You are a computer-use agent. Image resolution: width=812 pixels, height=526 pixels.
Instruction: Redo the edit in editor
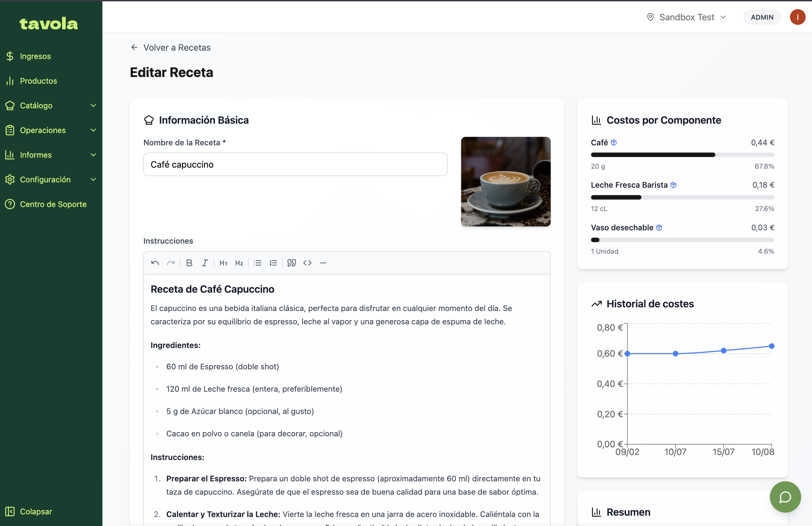tap(171, 263)
